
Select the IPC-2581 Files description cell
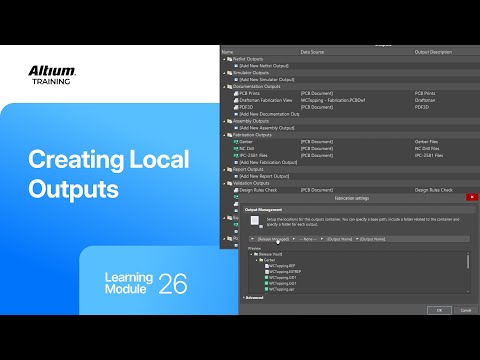click(429, 156)
